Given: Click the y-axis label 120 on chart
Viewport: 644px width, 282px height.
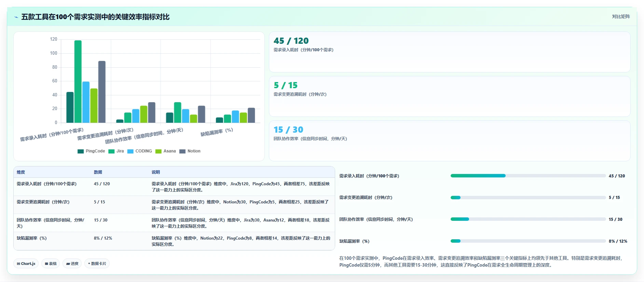Looking at the screenshot, I should tap(54, 39).
